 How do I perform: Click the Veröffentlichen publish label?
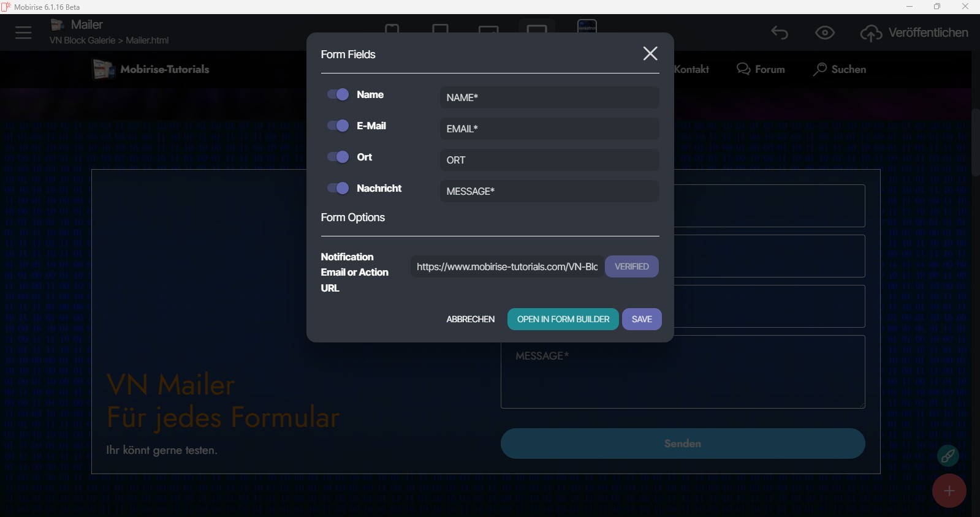click(928, 32)
